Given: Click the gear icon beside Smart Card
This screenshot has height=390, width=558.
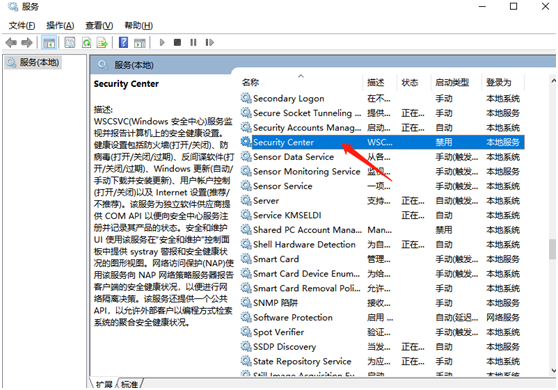Looking at the screenshot, I should [x=246, y=259].
